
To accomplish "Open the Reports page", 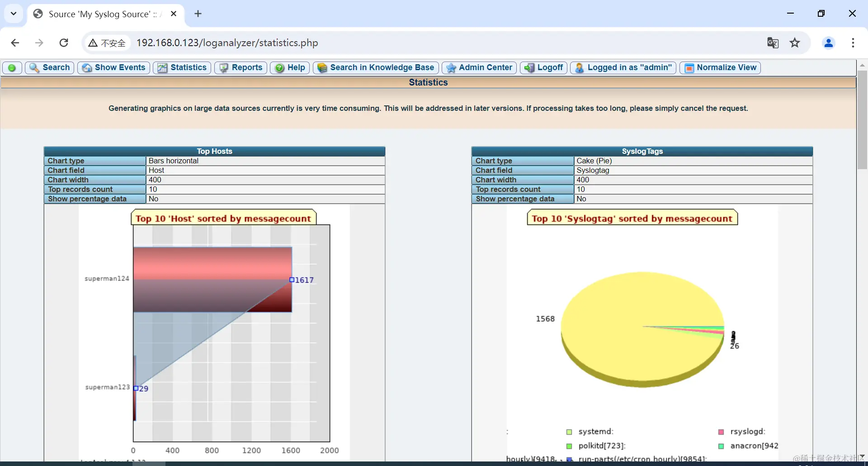I will [x=241, y=68].
